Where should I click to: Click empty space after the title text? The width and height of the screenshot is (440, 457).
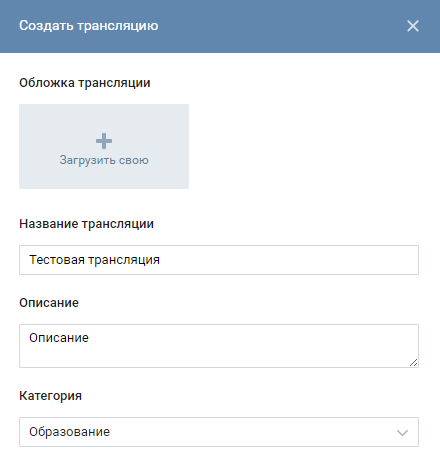pos(287,260)
